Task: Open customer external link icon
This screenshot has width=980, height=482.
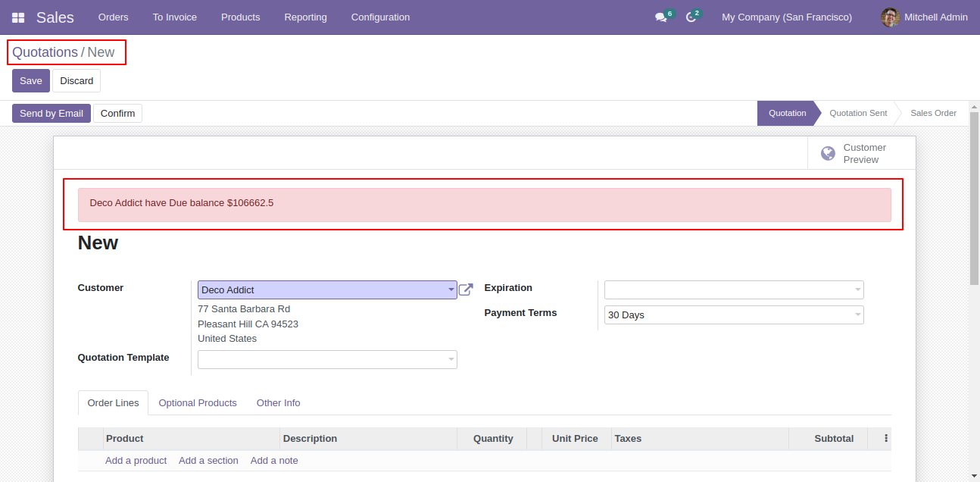Action: coord(466,290)
